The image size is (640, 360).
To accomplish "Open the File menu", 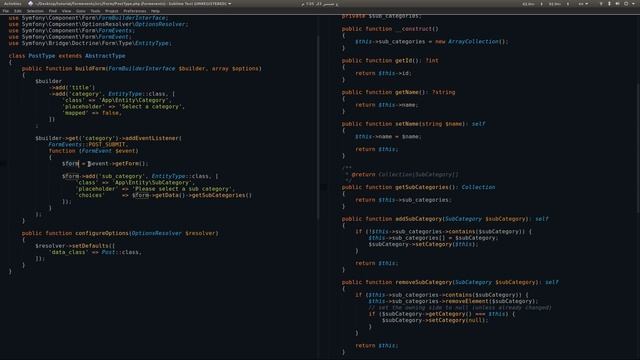I will click(x=6, y=11).
